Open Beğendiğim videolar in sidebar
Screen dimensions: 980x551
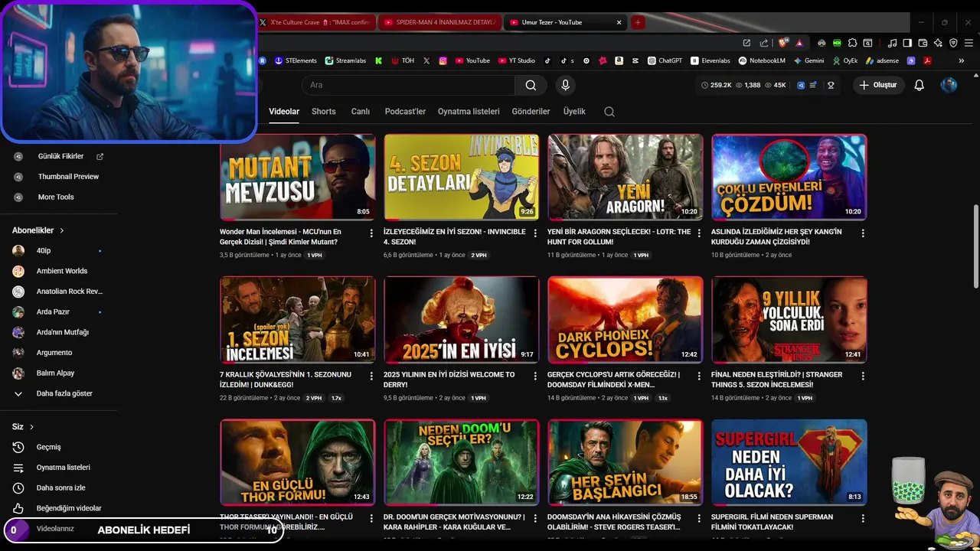(x=57, y=508)
